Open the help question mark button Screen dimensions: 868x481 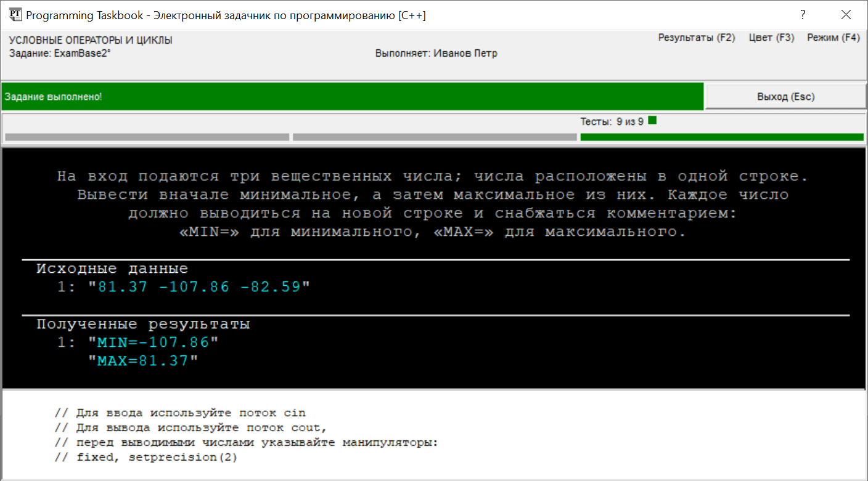click(x=803, y=15)
